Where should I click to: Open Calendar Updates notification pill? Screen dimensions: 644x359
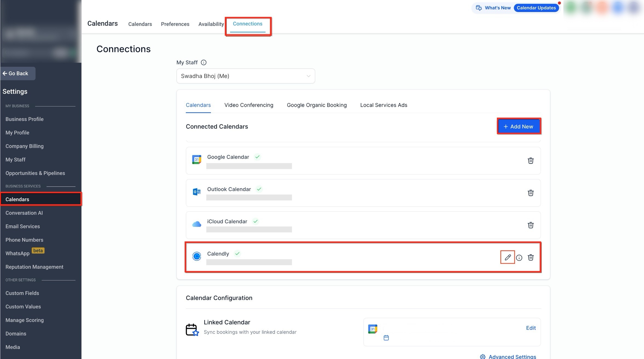pyautogui.click(x=536, y=8)
